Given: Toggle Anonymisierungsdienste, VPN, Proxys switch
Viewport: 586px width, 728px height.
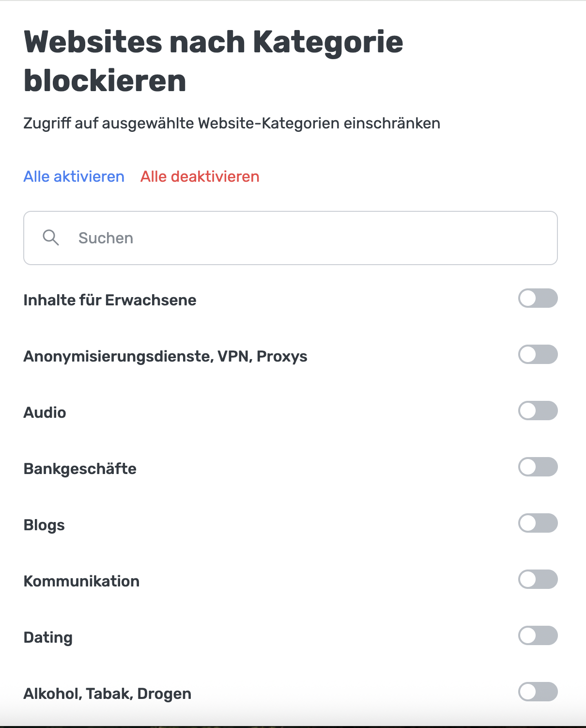Looking at the screenshot, I should 538,355.
